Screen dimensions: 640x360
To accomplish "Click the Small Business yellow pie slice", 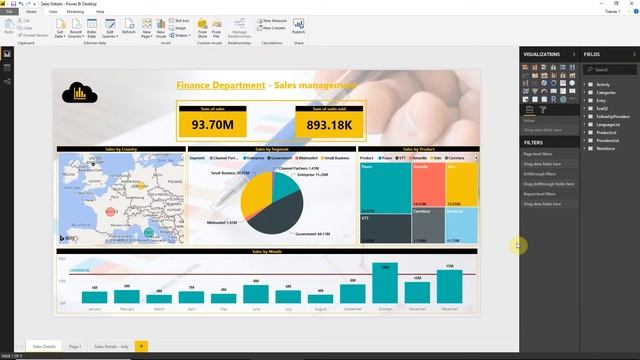I will (256, 194).
